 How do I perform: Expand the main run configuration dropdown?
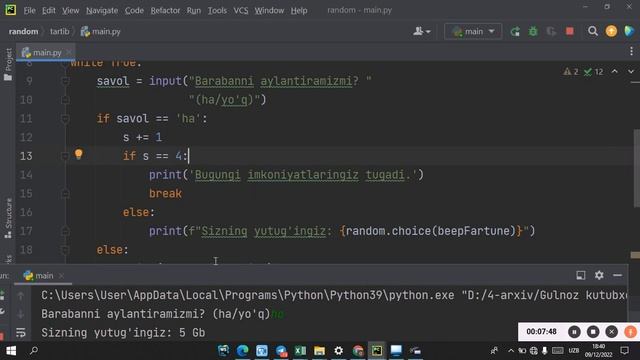pos(473,31)
